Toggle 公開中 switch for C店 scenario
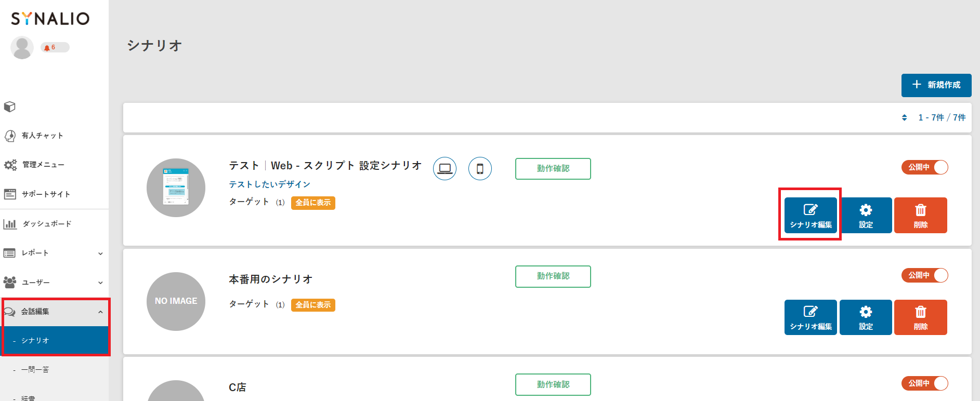Viewport: 980px width, 401px height. [x=924, y=383]
